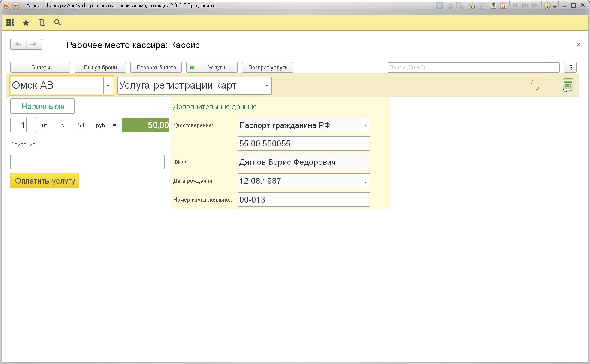Screen dimensions: 590x364
Task: Open the sections menu grid icon
Action: coord(10,23)
